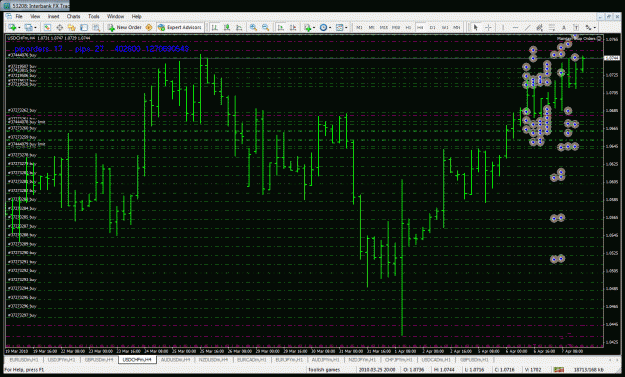Select the Cursor arrow tool

[x=475, y=27]
